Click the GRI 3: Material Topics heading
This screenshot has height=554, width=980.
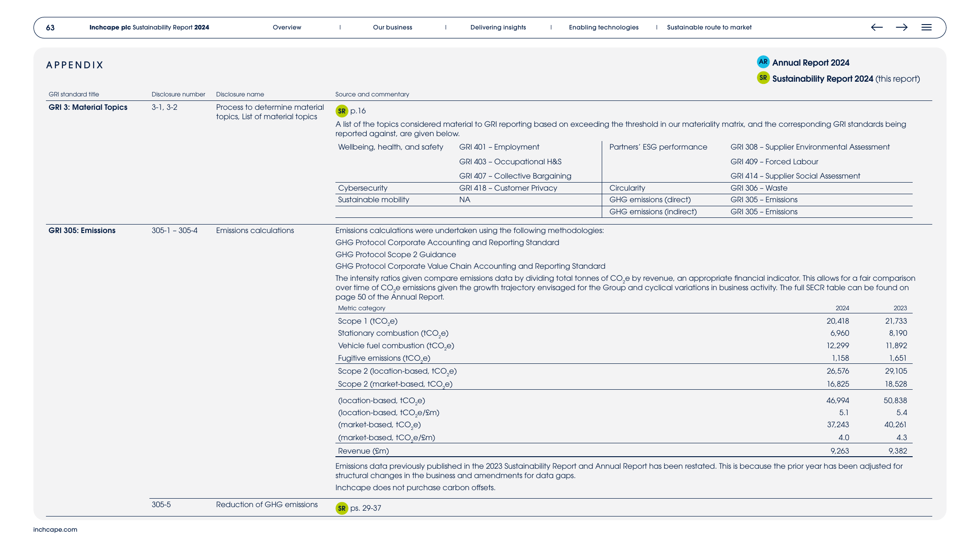88,107
